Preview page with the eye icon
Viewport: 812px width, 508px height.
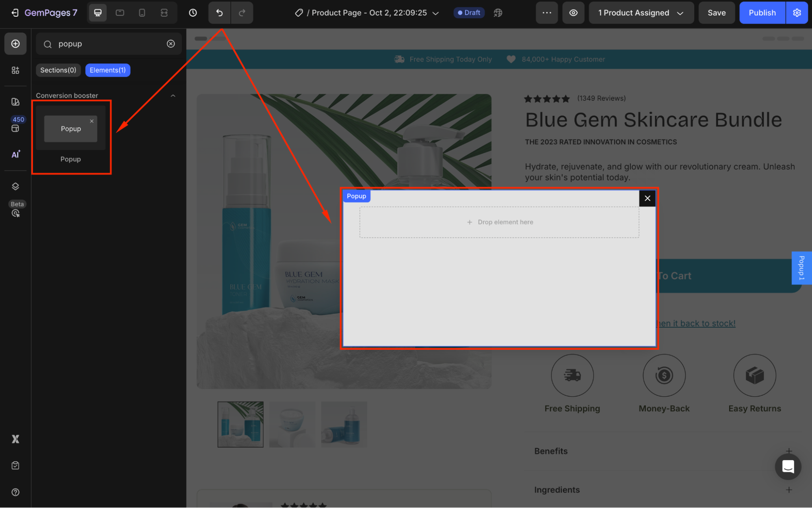tap(573, 13)
